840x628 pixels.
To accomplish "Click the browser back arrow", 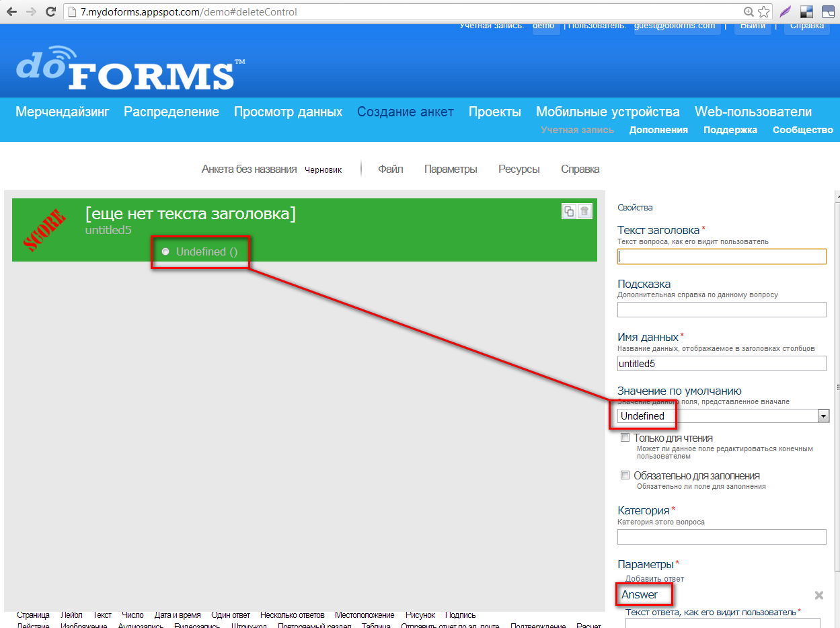I will pos(11,11).
